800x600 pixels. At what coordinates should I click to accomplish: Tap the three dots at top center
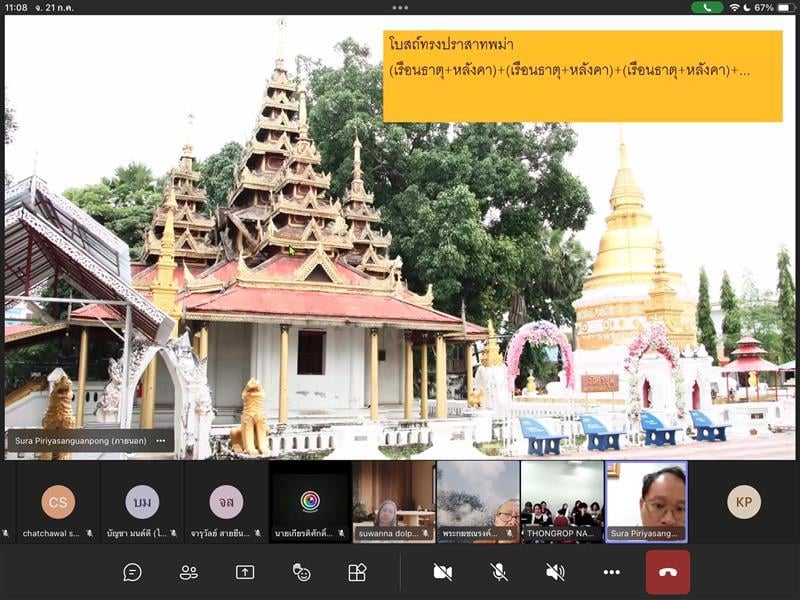(400, 8)
